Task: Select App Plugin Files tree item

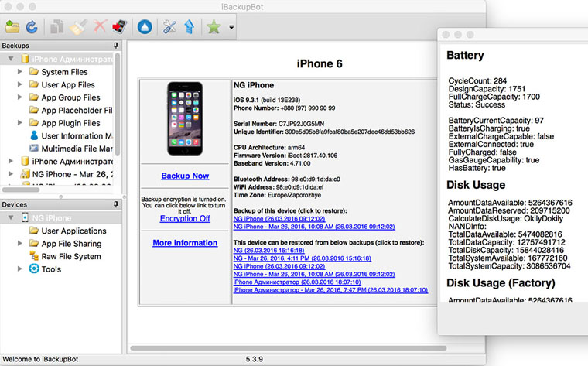Action: [70, 123]
